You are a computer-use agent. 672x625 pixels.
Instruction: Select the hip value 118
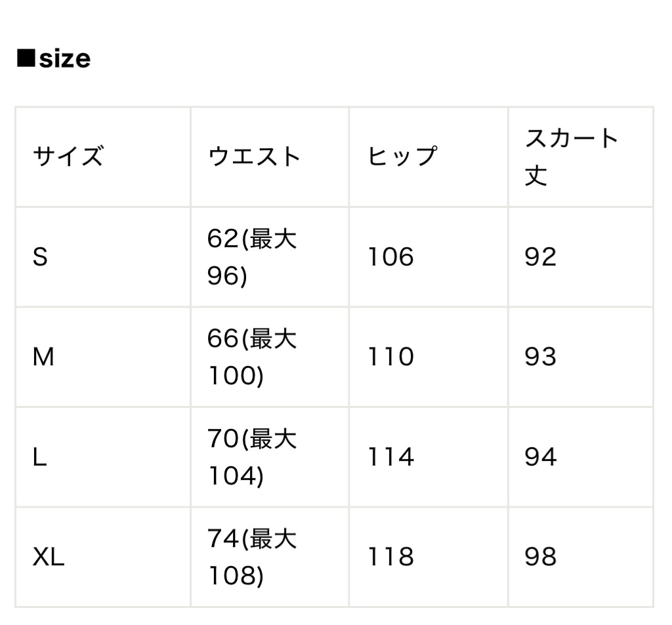pyautogui.click(x=390, y=557)
